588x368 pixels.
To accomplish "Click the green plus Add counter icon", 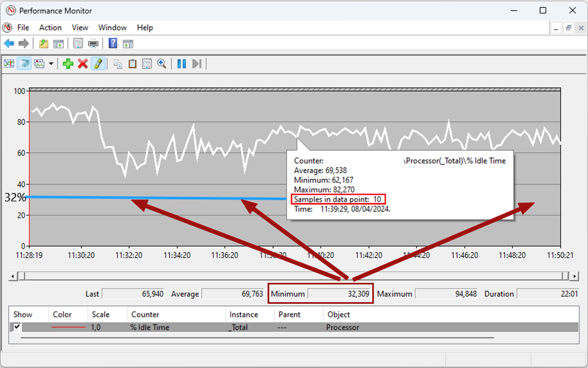I will pos(68,64).
